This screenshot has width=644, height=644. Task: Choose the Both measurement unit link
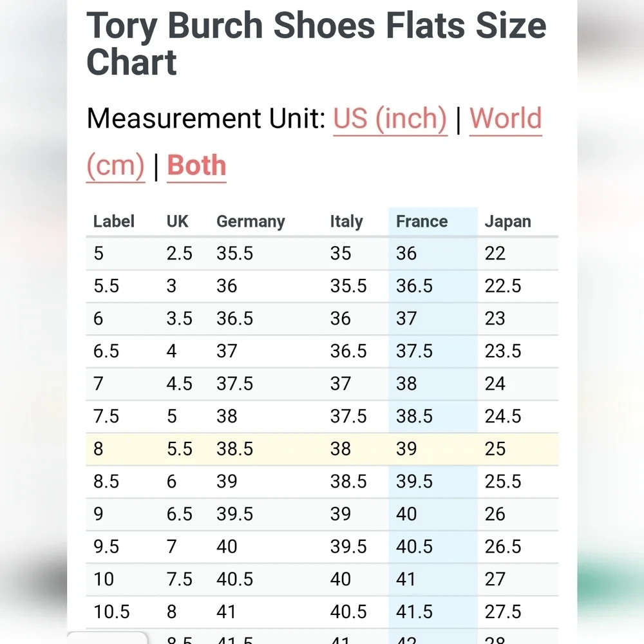tap(196, 166)
